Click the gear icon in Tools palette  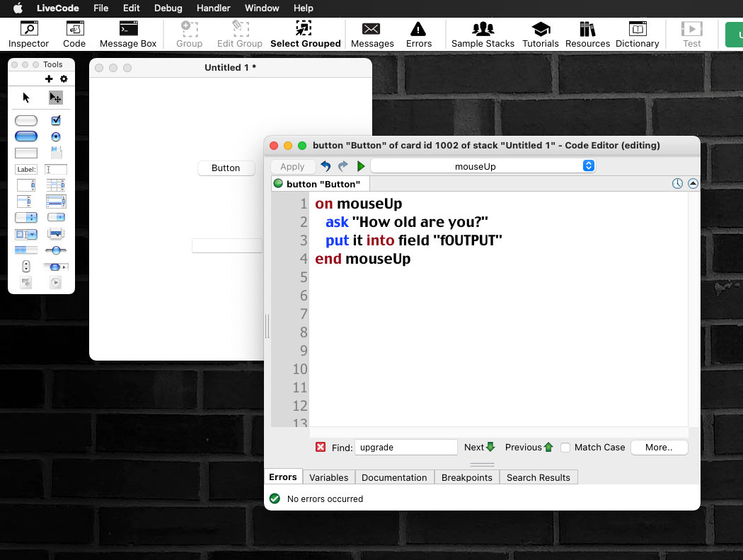click(x=64, y=79)
